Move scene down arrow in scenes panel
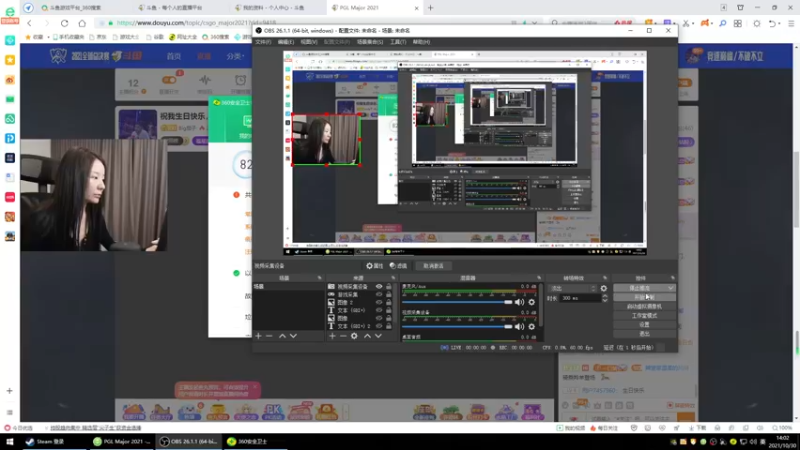This screenshot has height=450, width=800. (x=293, y=336)
